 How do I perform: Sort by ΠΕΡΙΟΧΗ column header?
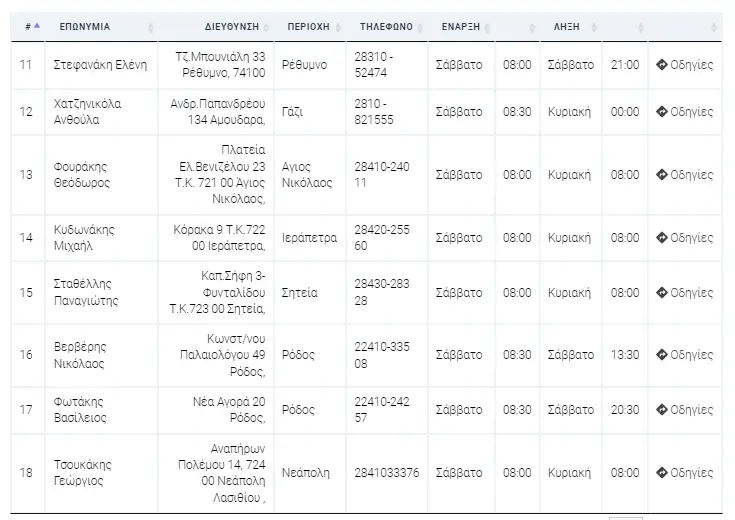pyautogui.click(x=308, y=27)
